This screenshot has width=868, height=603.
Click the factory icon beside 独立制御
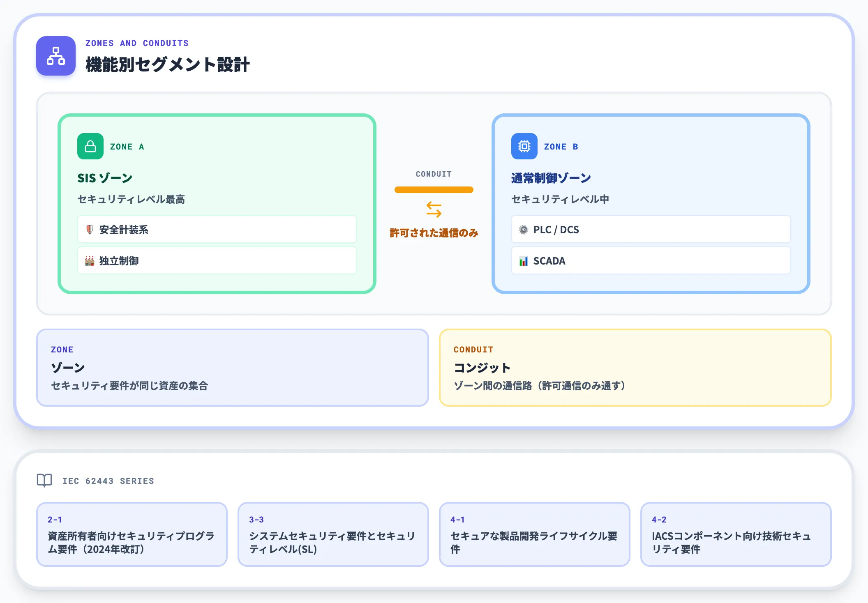pyautogui.click(x=90, y=261)
